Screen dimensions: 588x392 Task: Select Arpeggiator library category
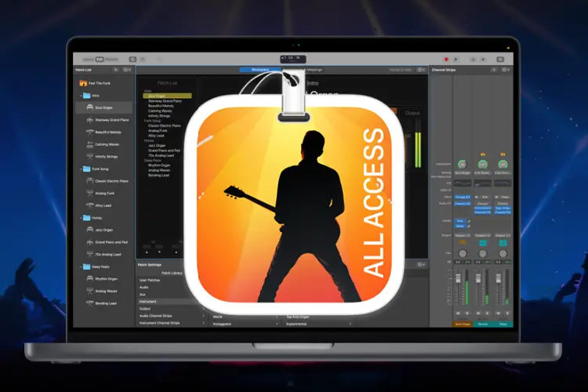223,324
